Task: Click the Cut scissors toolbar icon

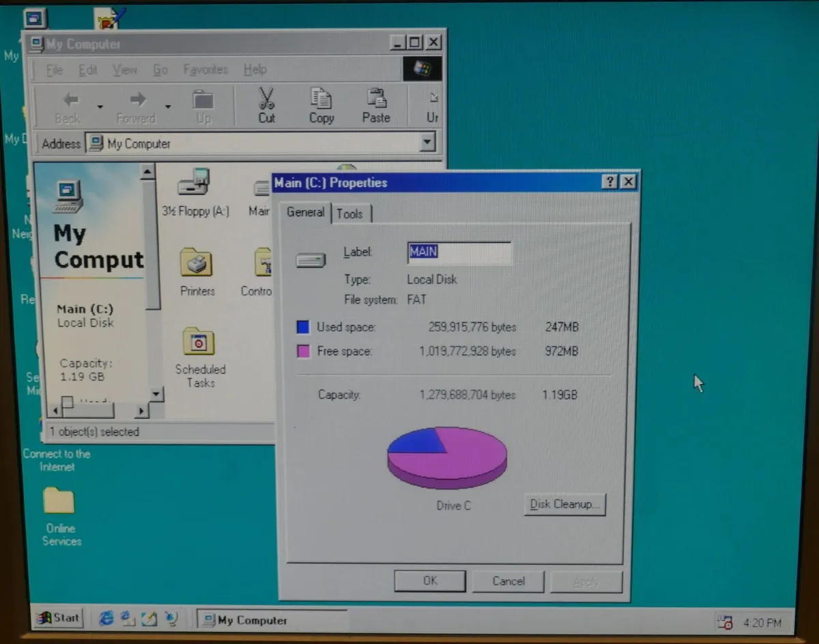Action: click(267, 100)
